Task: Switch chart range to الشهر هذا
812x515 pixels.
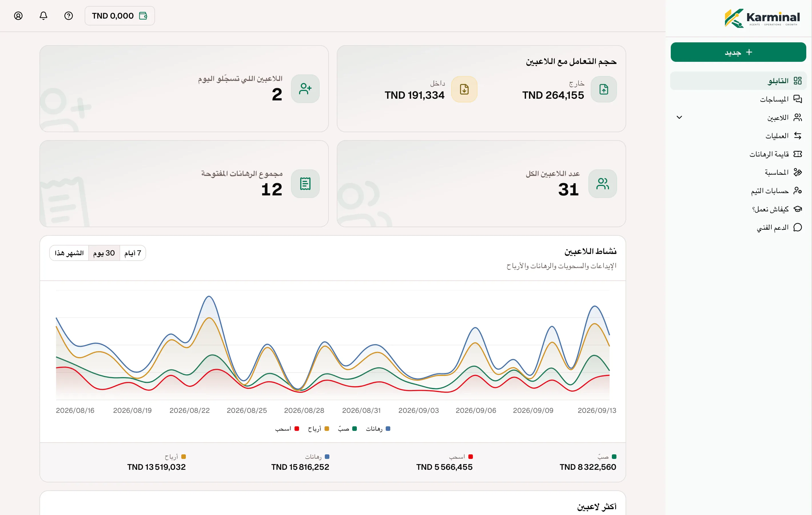Action: [x=69, y=253]
